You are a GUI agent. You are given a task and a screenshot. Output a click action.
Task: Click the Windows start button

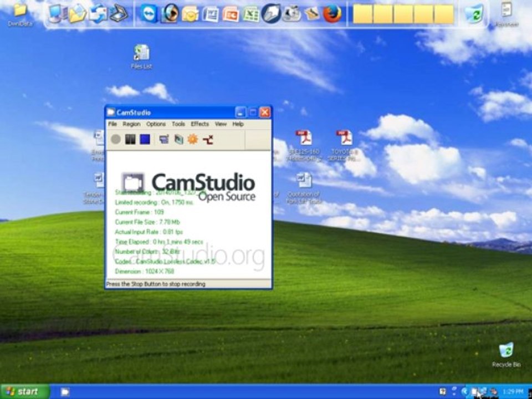point(25,392)
